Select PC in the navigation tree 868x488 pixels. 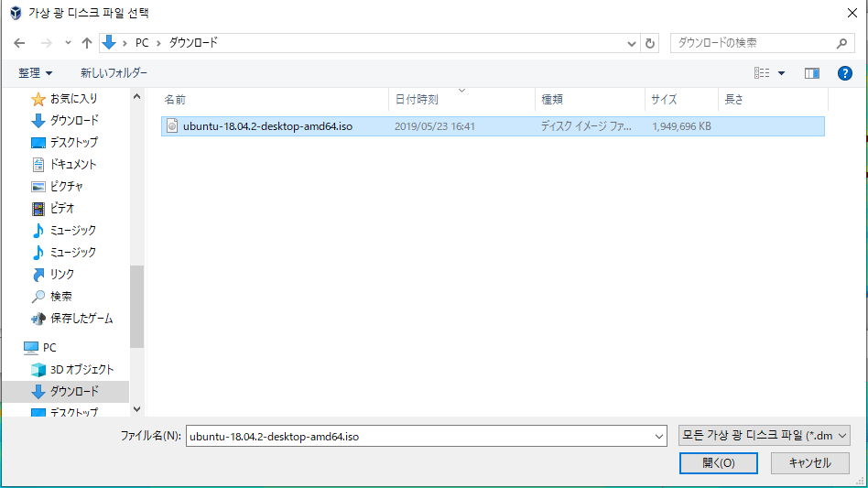pos(40,348)
